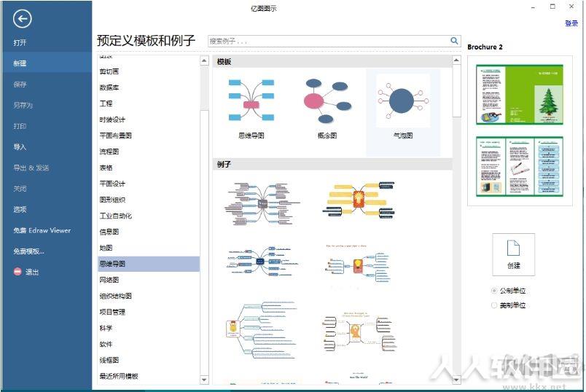Select 最近所用模板 category
Screen dimensions: 586x392
pos(119,376)
